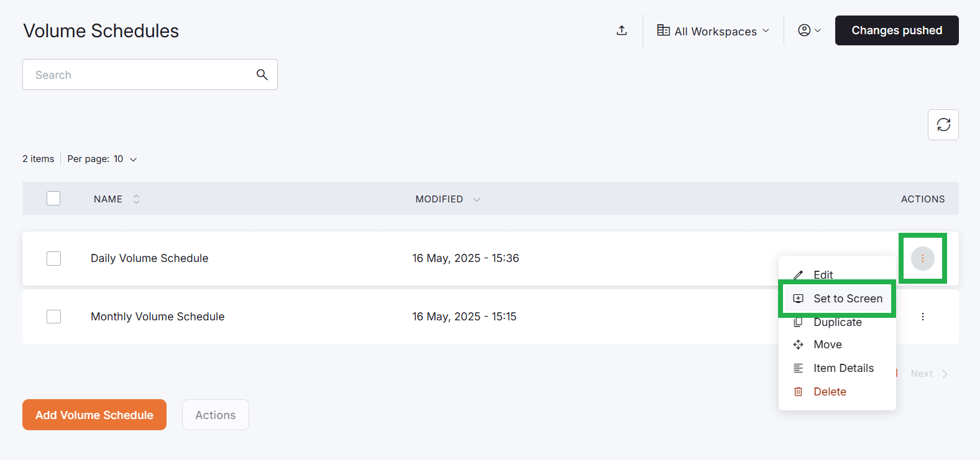
Task: Click inside the Search input field
Action: (124, 74)
